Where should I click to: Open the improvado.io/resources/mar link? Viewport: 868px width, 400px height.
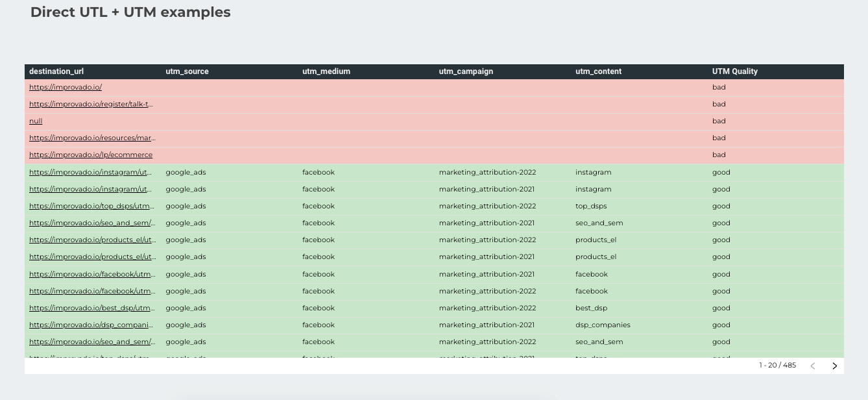(x=91, y=138)
